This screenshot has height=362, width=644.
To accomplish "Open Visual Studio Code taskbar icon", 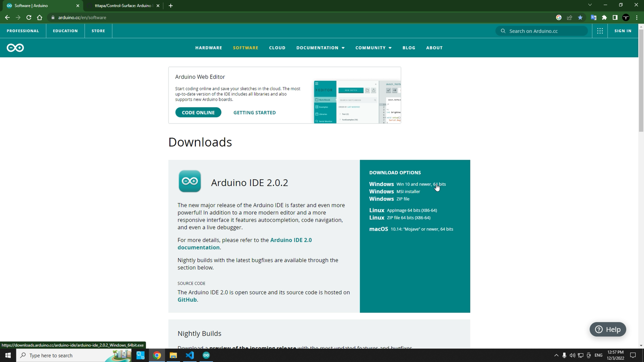I will [x=190, y=355].
